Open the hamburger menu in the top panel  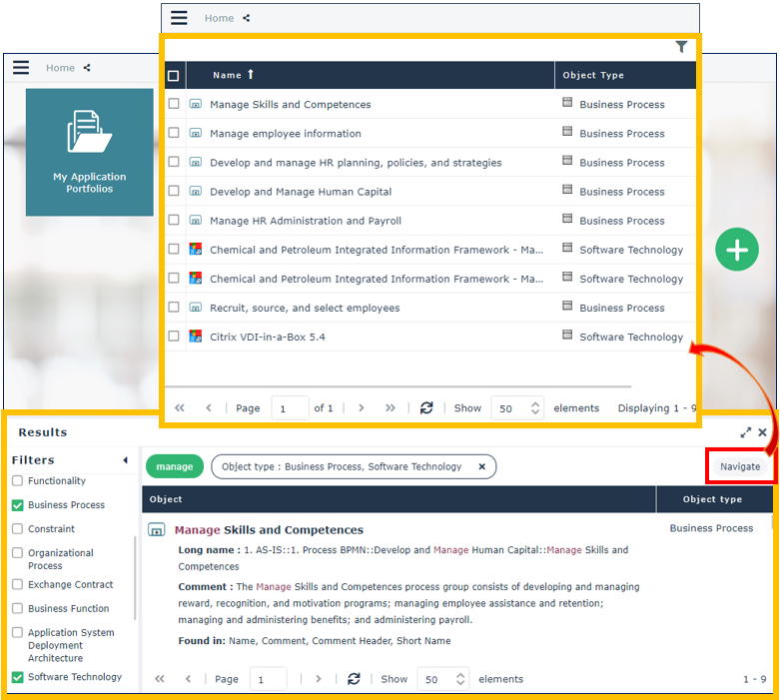(x=179, y=18)
